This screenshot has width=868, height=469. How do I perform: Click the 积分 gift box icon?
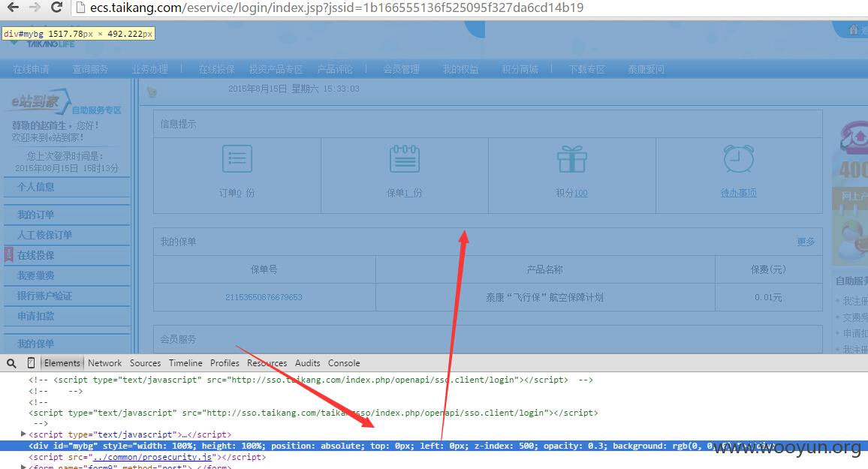pyautogui.click(x=572, y=159)
